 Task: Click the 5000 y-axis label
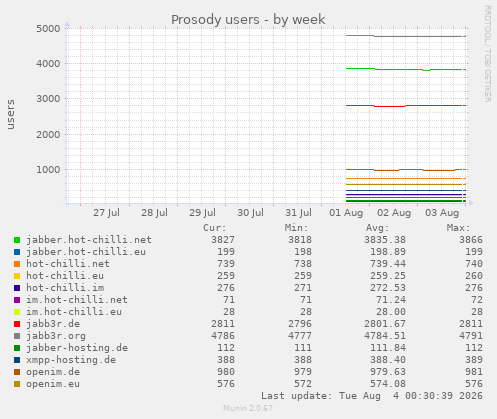pos(48,28)
